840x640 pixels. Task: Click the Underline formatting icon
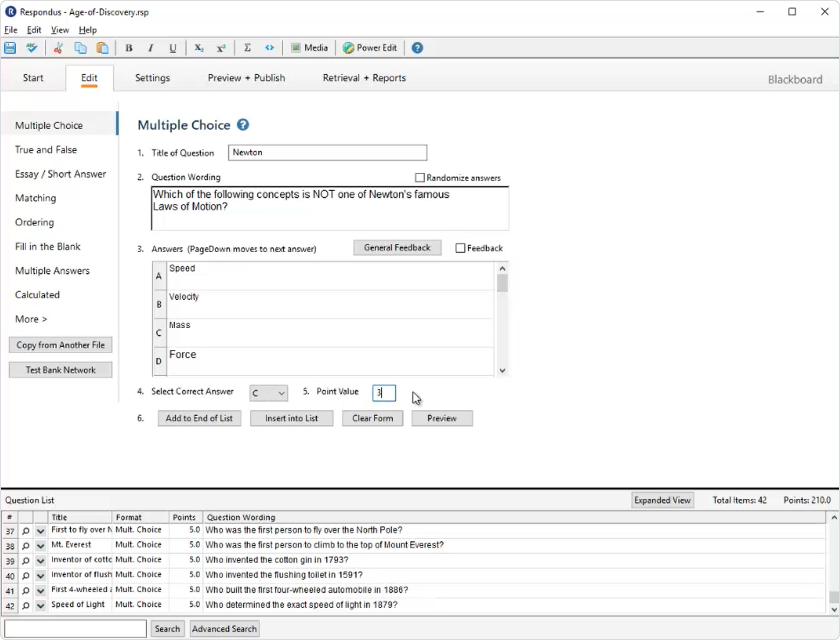point(173,48)
